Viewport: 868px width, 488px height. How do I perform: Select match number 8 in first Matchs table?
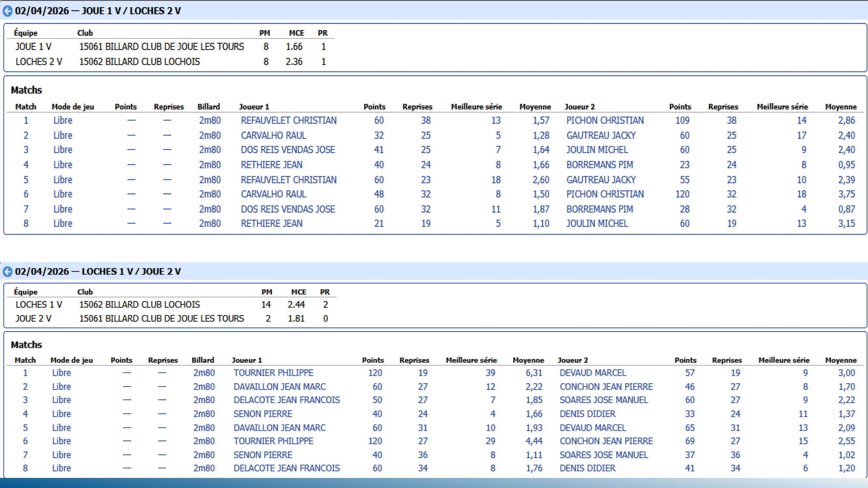click(26, 223)
